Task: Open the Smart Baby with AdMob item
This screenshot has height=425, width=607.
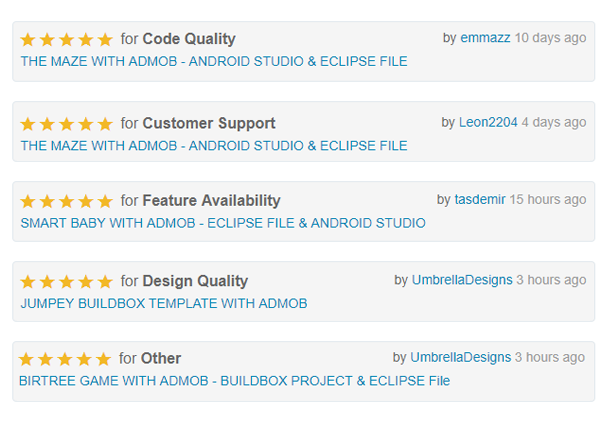Action: (x=222, y=223)
